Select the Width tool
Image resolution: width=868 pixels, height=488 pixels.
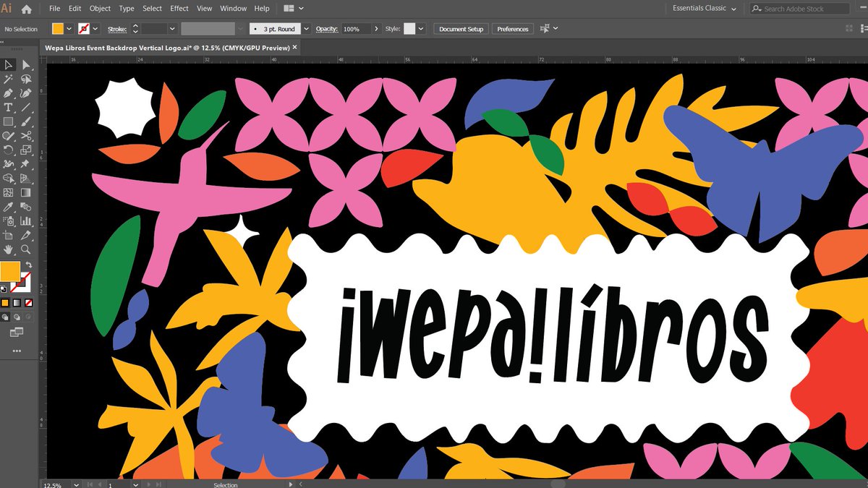click(x=9, y=164)
